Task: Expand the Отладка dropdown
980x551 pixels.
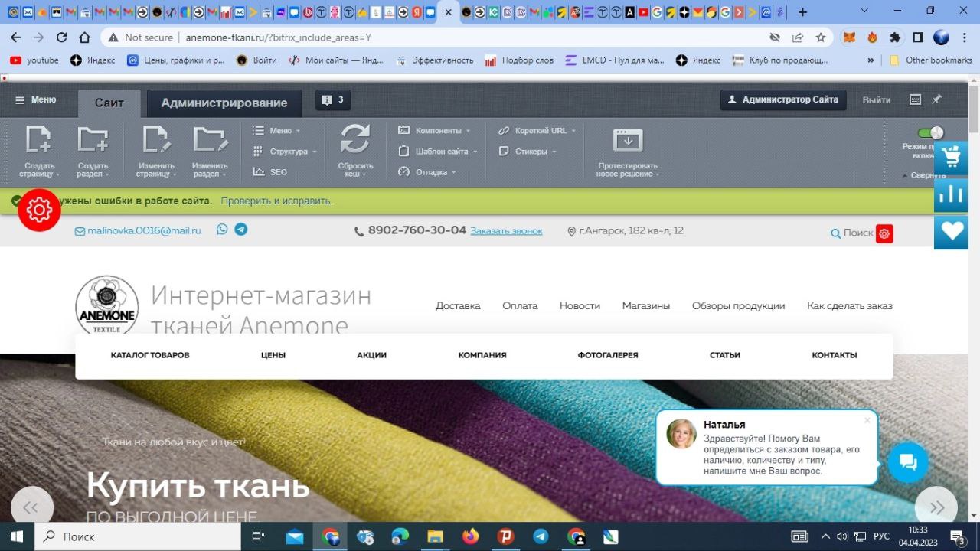Action: coord(427,172)
